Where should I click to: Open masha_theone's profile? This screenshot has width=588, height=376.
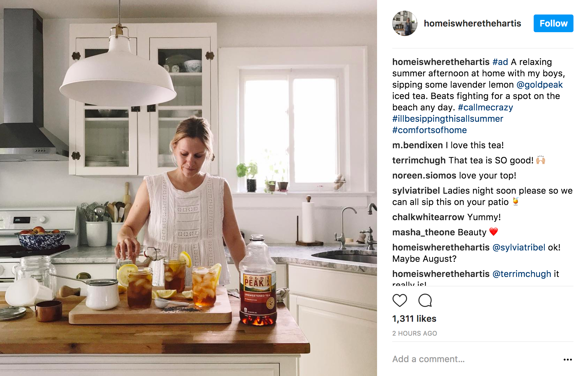(423, 232)
